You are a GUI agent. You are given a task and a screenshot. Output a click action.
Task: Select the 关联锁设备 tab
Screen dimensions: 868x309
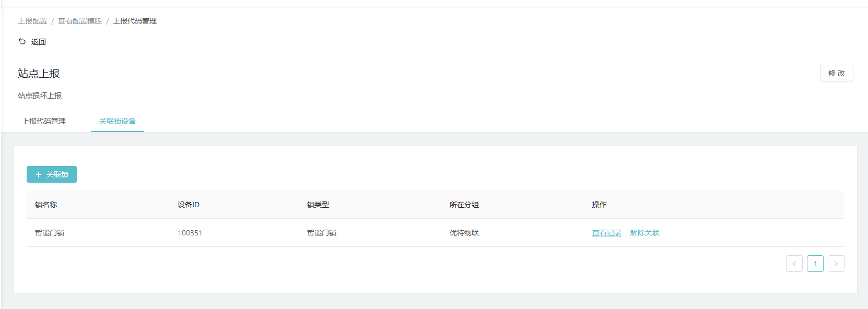click(x=118, y=121)
